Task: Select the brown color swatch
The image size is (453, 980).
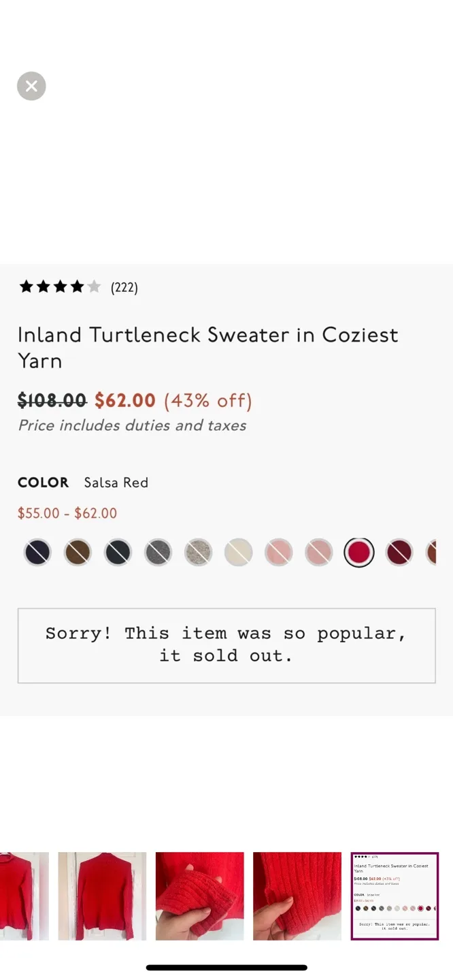Action: [77, 552]
